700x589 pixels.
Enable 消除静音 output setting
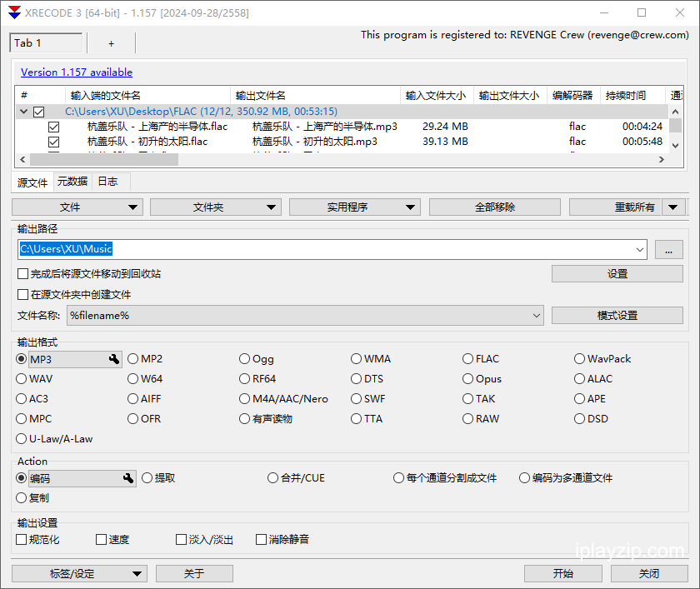tap(261, 540)
